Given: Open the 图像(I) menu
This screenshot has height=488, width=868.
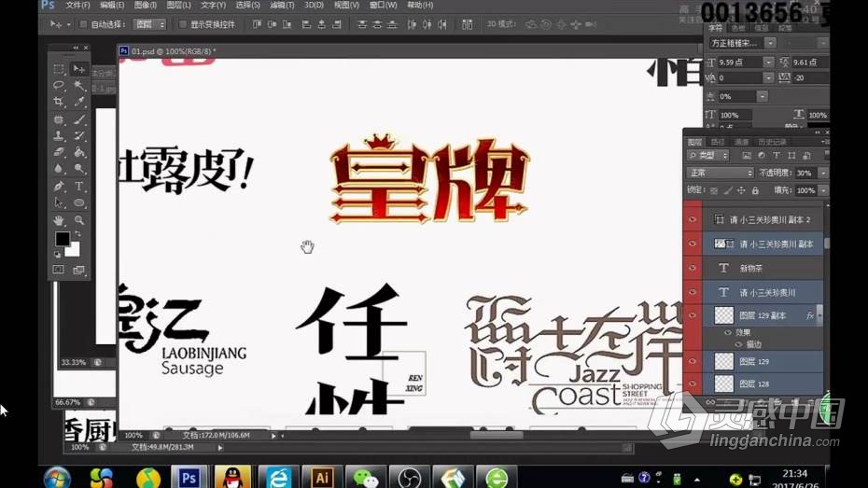Looking at the screenshot, I should pyautogui.click(x=146, y=5).
